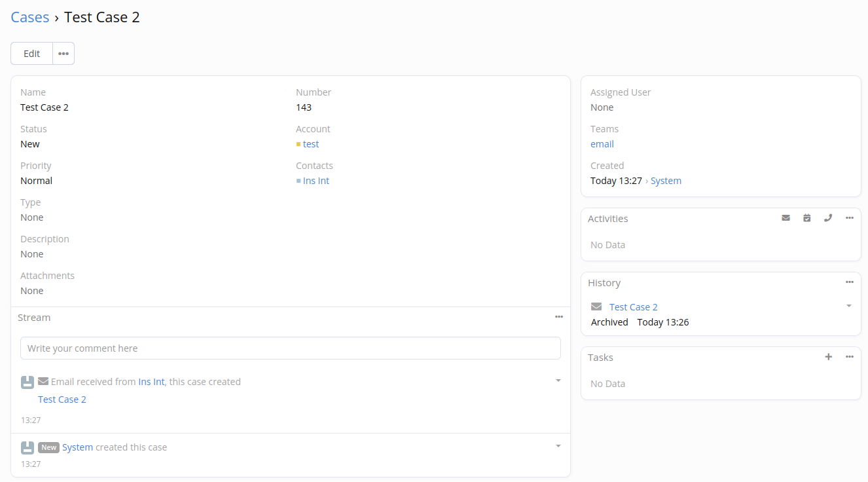Expand dropdown on History Test Case 2 email
Screen dimensions: 868x482
point(849,306)
